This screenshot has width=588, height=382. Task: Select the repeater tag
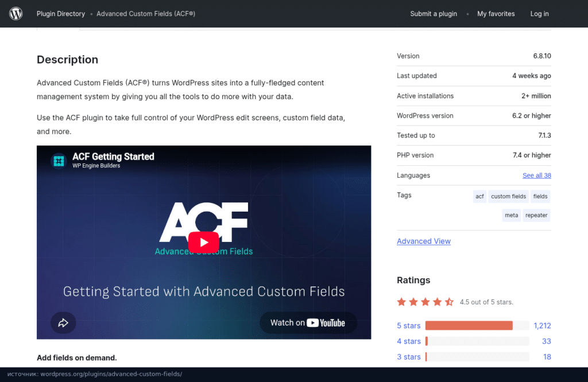point(536,215)
